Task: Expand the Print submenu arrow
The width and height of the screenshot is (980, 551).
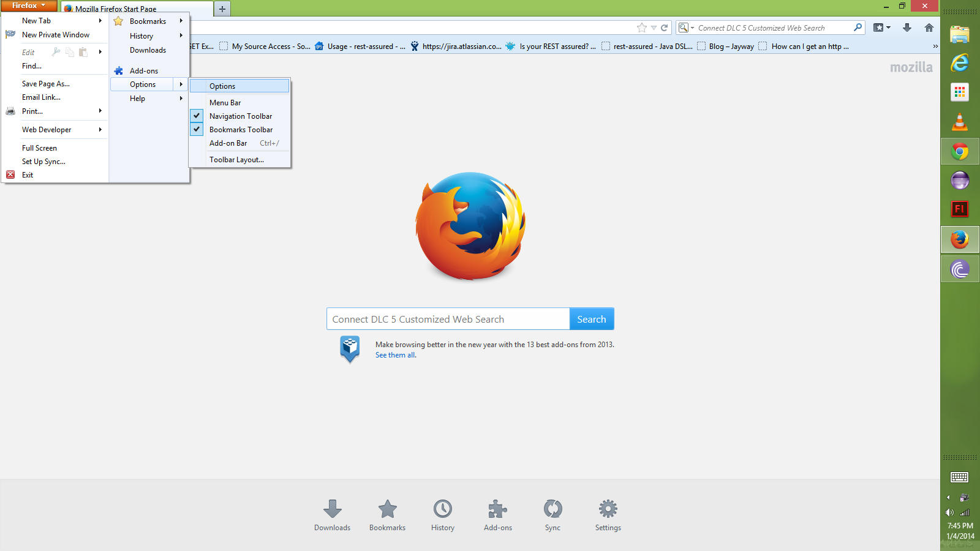Action: tap(100, 111)
